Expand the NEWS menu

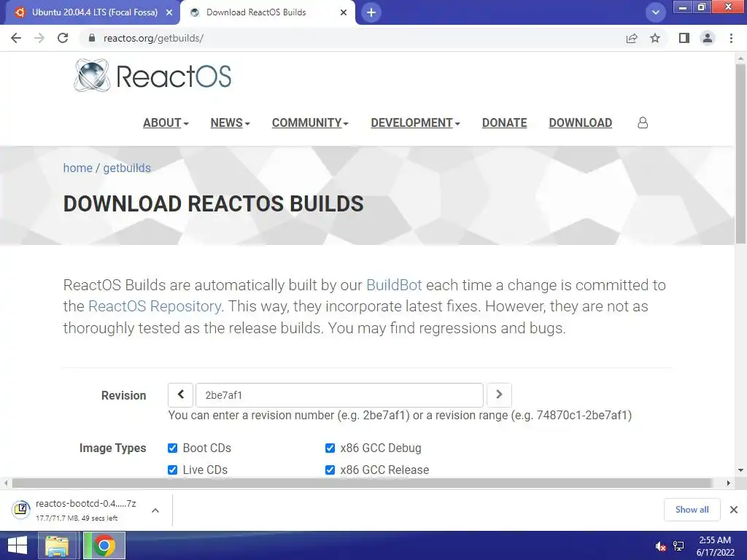(x=230, y=122)
